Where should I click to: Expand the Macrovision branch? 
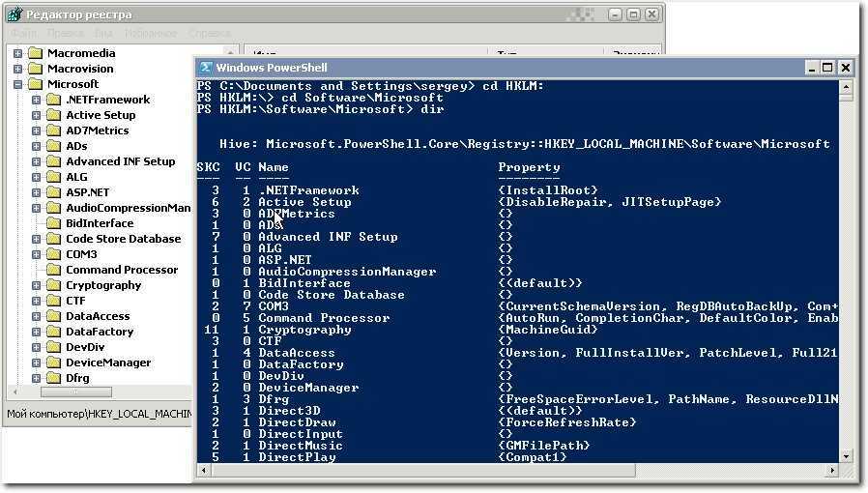pyautogui.click(x=18, y=69)
